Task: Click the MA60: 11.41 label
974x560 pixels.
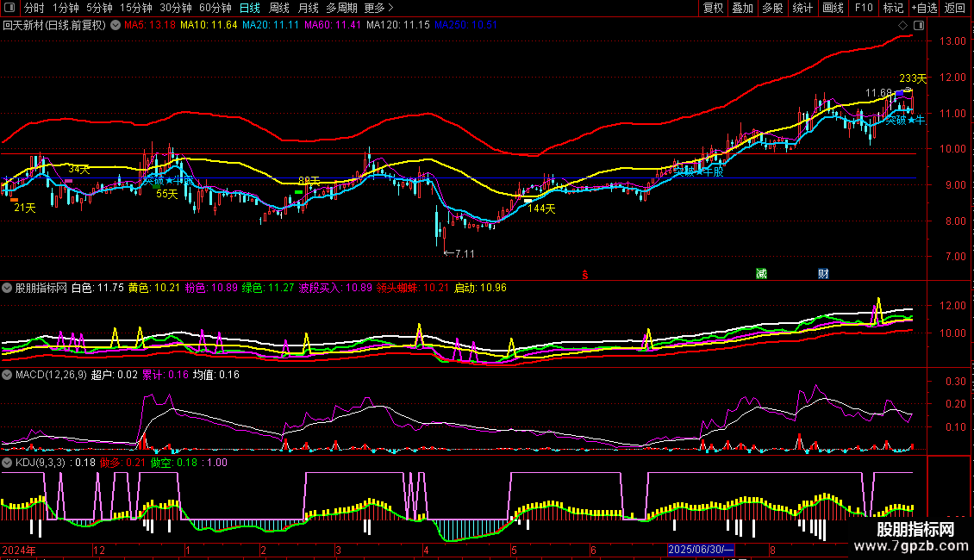Action: click(333, 26)
